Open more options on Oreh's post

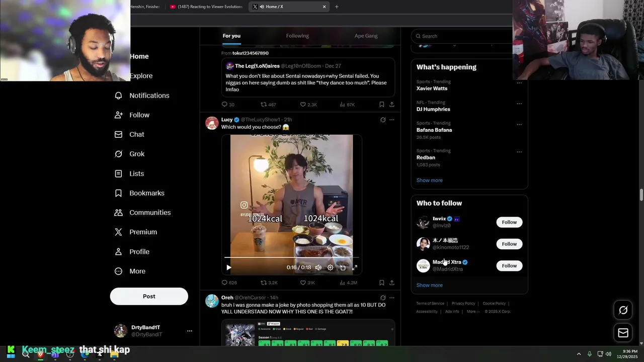pos(392,298)
